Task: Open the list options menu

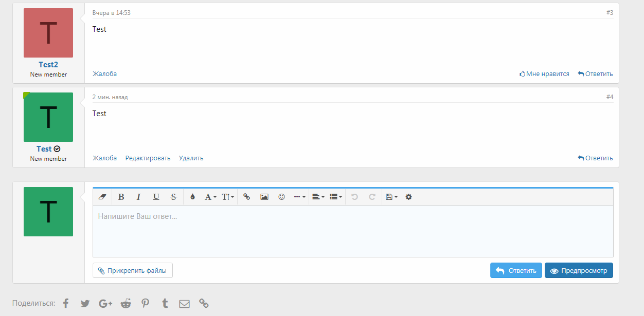Action: point(336,197)
